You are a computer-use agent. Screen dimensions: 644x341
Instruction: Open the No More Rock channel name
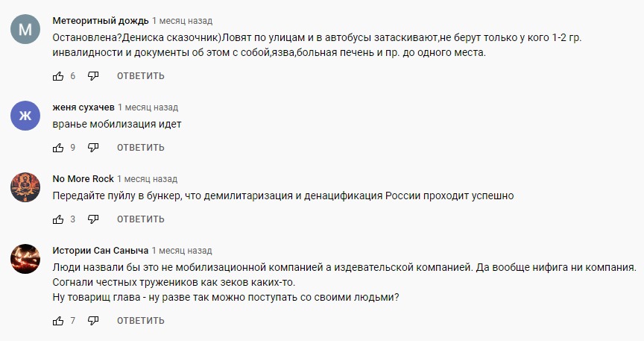coord(83,179)
